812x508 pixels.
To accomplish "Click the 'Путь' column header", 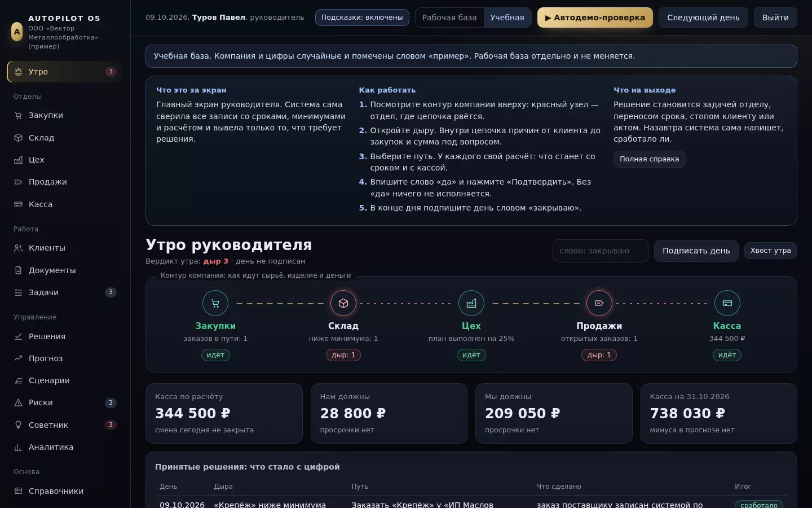I will pos(360,487).
